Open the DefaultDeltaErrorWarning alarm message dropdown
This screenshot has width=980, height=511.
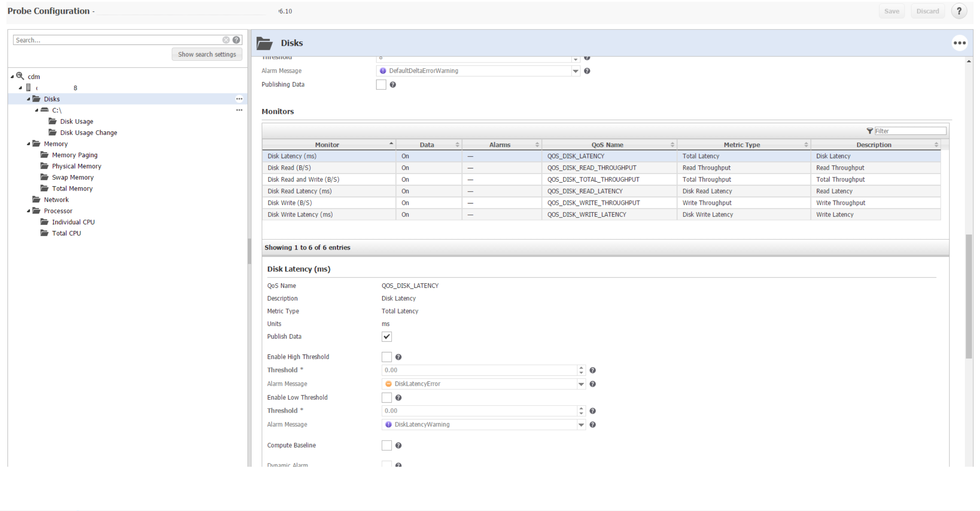coord(575,71)
